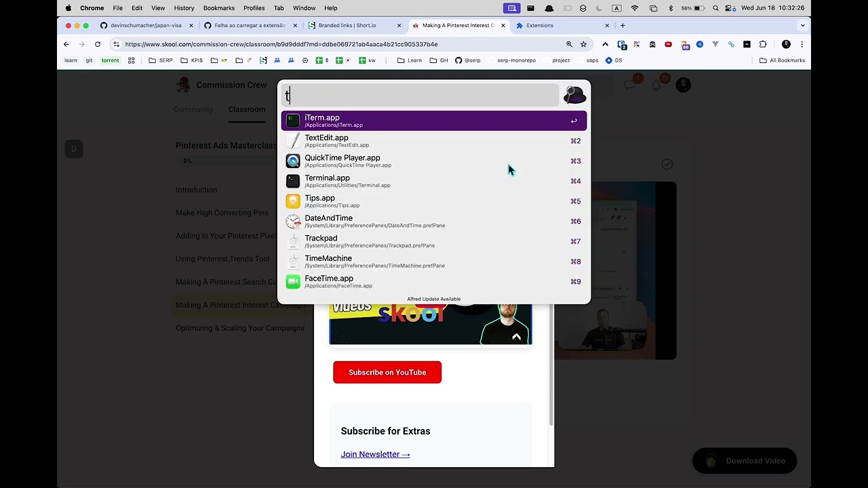Viewport: 868px width, 488px height.
Task: Select Make High Converting Pins lesson
Action: tap(222, 213)
